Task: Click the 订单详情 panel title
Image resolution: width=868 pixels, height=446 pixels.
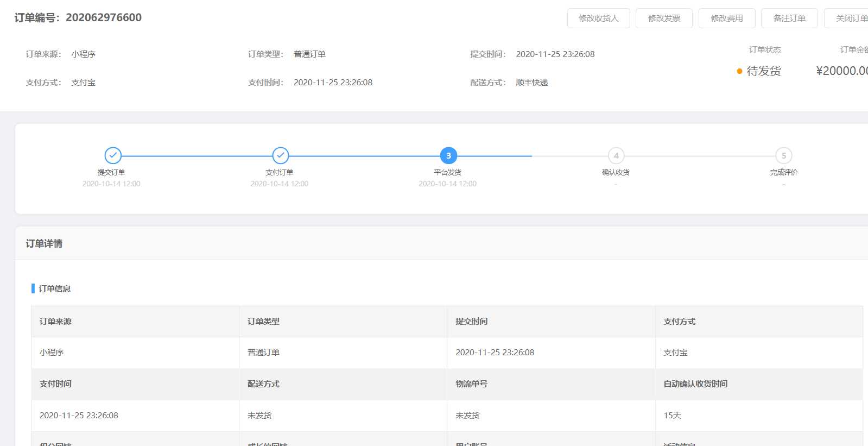Action: pyautogui.click(x=44, y=243)
